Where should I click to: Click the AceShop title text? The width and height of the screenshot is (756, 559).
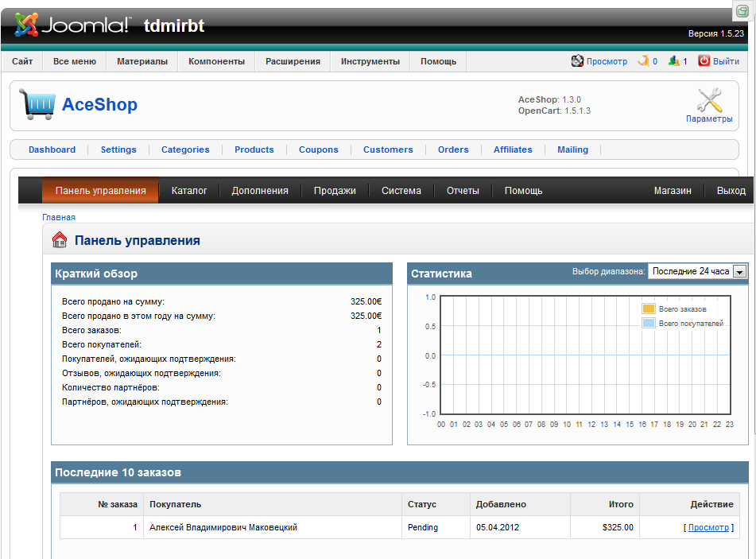[x=100, y=104]
